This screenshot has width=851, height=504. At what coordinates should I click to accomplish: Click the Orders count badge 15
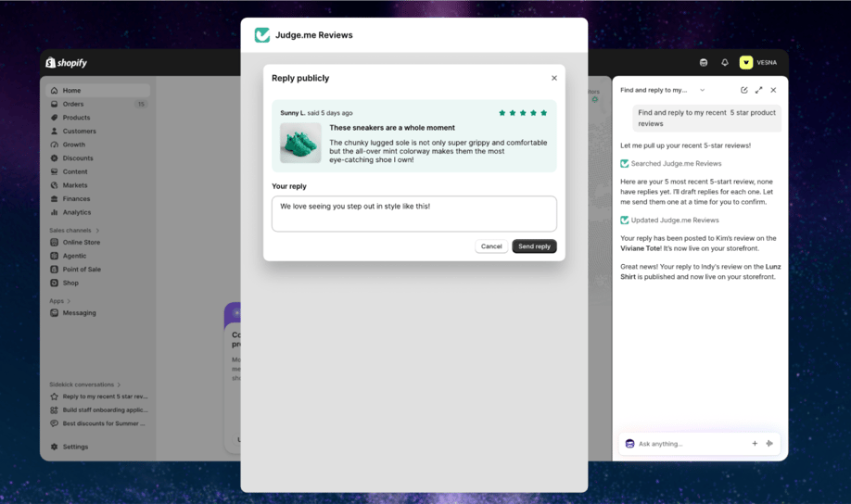pyautogui.click(x=141, y=104)
